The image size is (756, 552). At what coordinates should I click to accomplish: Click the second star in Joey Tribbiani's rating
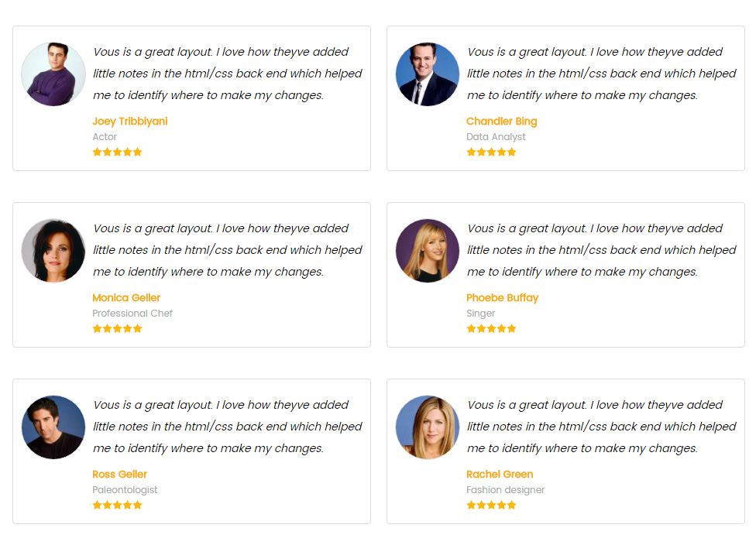107,152
